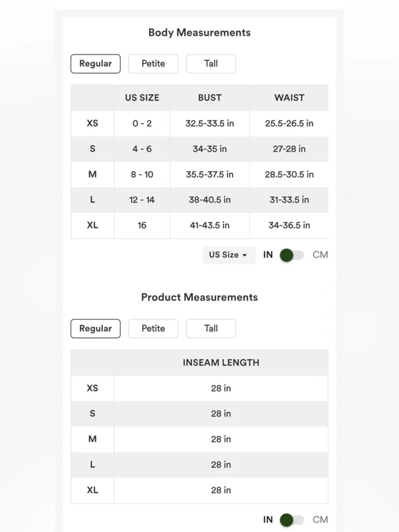Click the XL row in inseam length table

coord(199,490)
